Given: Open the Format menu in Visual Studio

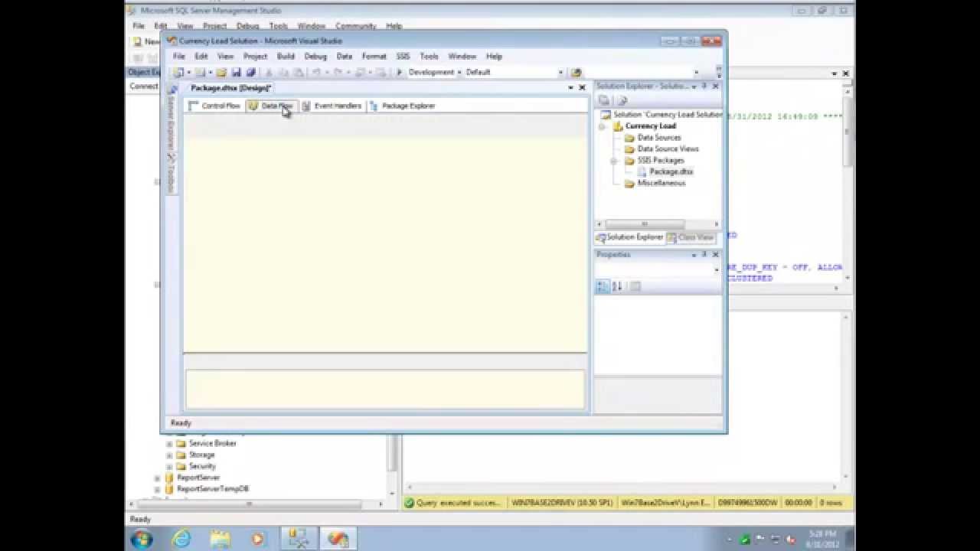Looking at the screenshot, I should [374, 57].
